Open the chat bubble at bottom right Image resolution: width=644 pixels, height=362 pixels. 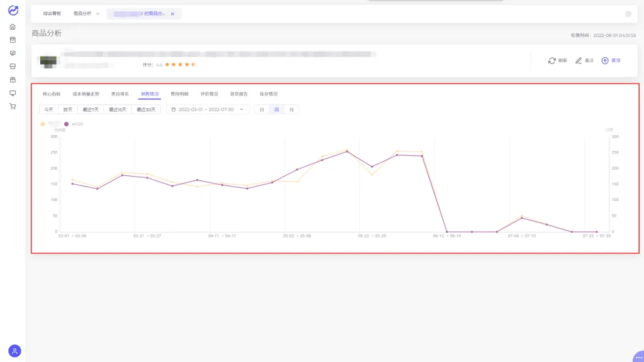[x=638, y=357]
